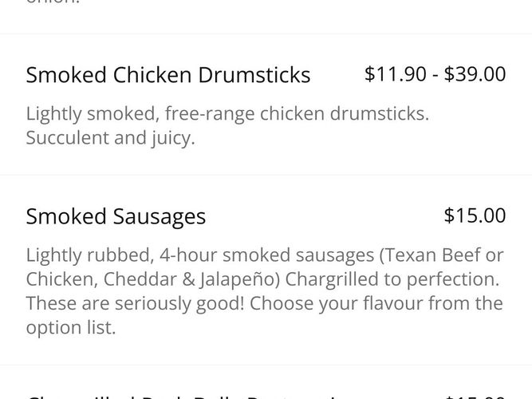Tap the 'Lightly smoked, free-range chicken drumsticks' description
Image resolution: width=532 pixels, height=399 pixels.
click(x=227, y=113)
